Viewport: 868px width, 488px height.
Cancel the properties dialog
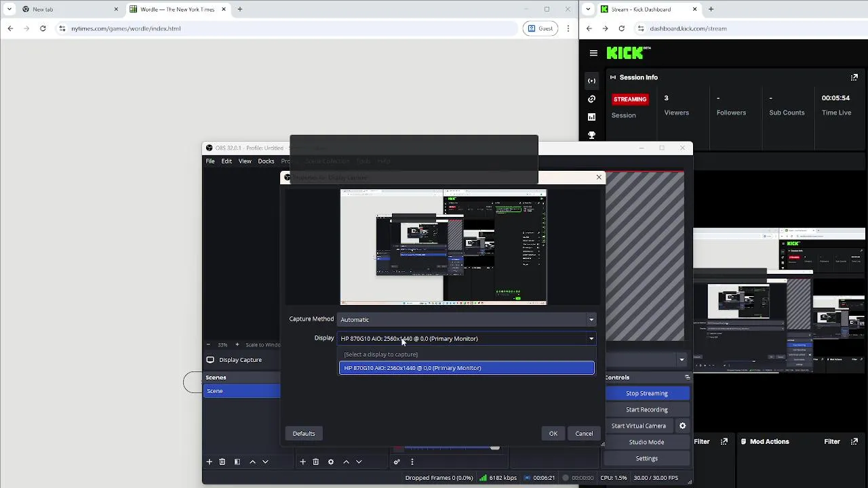coord(584,434)
